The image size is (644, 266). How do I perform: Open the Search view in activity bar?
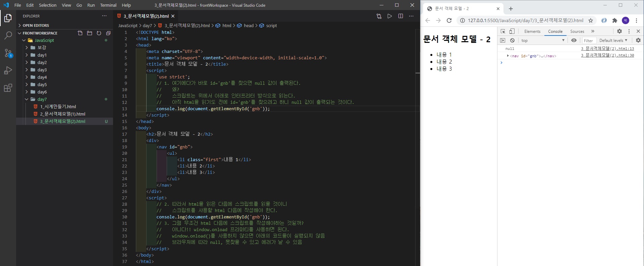point(8,35)
